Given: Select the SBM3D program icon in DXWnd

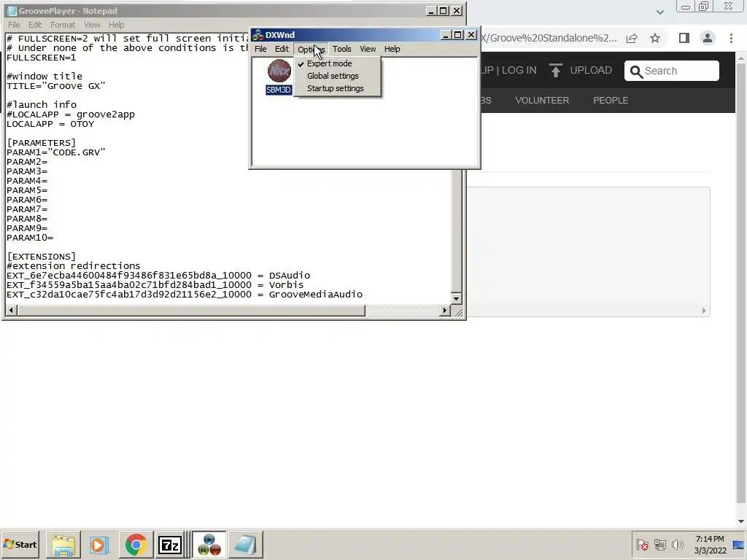Looking at the screenshot, I should (279, 77).
